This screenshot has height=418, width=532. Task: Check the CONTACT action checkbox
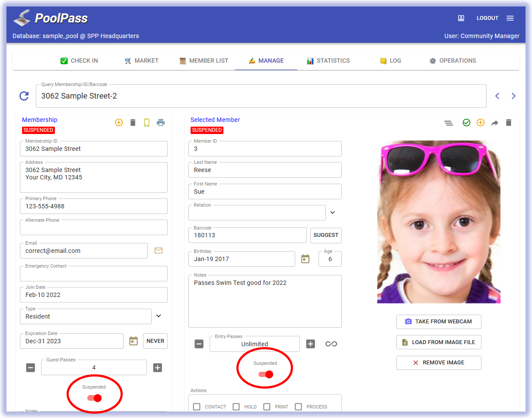click(197, 407)
